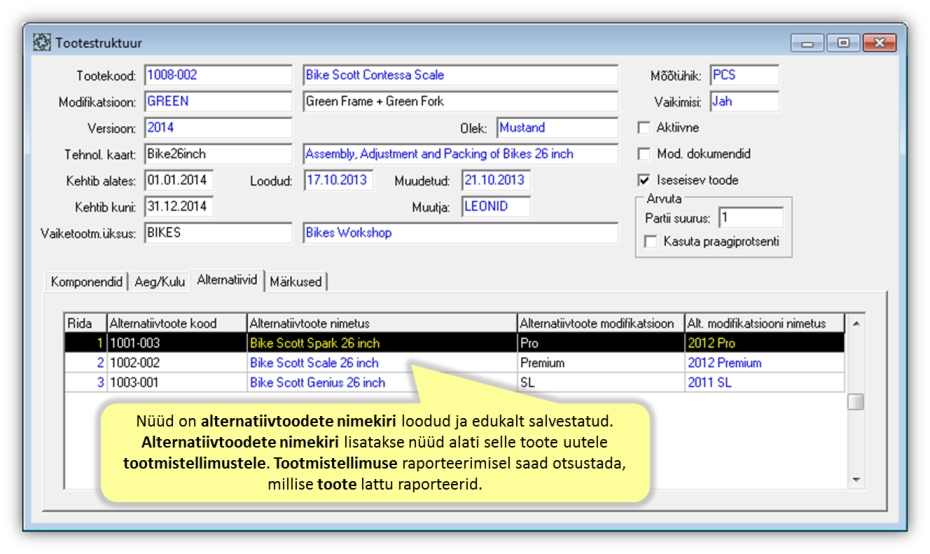Viewport: 930px width, 554px height.
Task: Click the Kehtib kuni date field
Action: pos(179,206)
